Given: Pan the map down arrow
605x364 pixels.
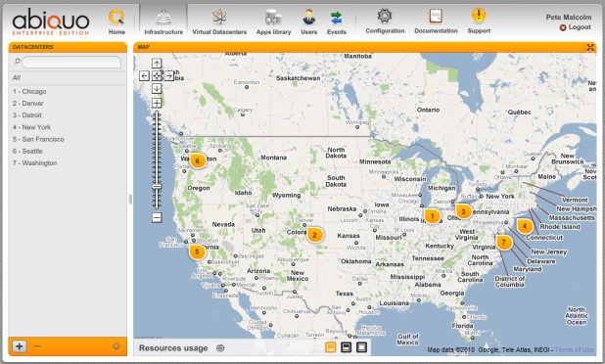Looking at the screenshot, I should click(157, 89).
